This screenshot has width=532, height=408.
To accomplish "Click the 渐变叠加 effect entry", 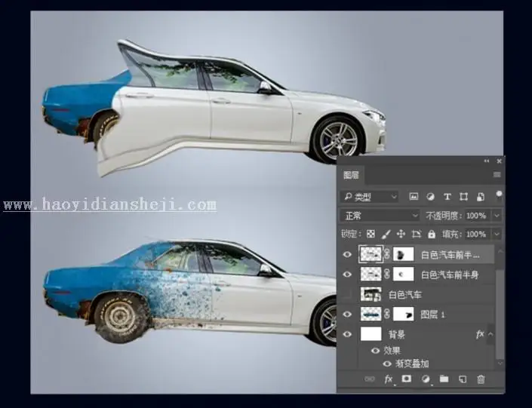I will [x=412, y=364].
